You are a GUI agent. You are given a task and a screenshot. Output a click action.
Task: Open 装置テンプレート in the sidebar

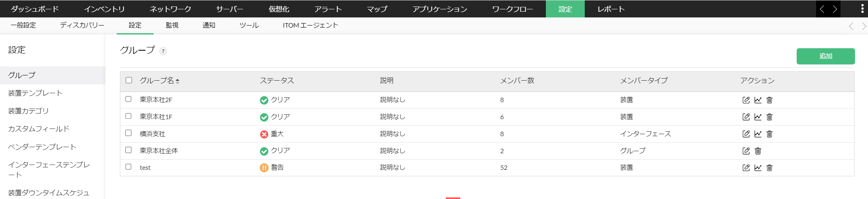[x=35, y=93]
